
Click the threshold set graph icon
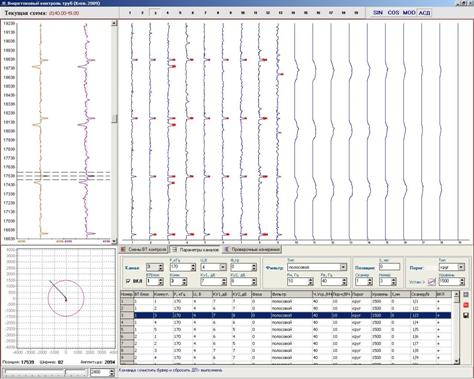[432, 282]
